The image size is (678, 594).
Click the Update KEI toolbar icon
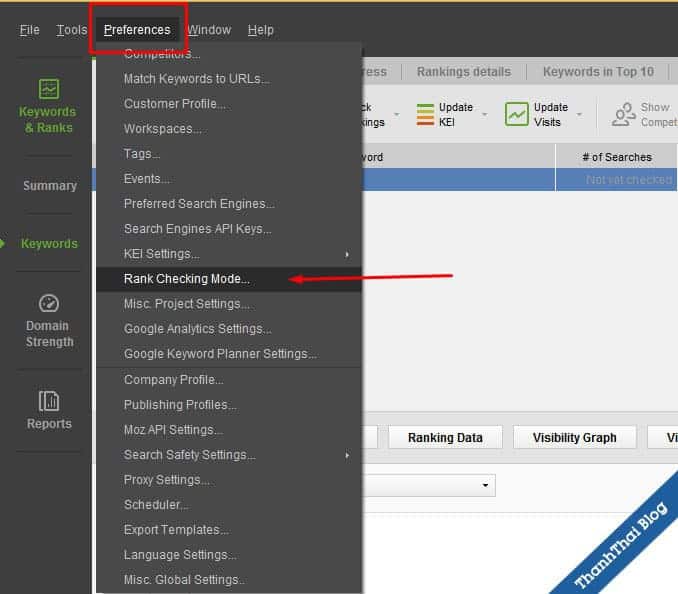[x=425, y=114]
